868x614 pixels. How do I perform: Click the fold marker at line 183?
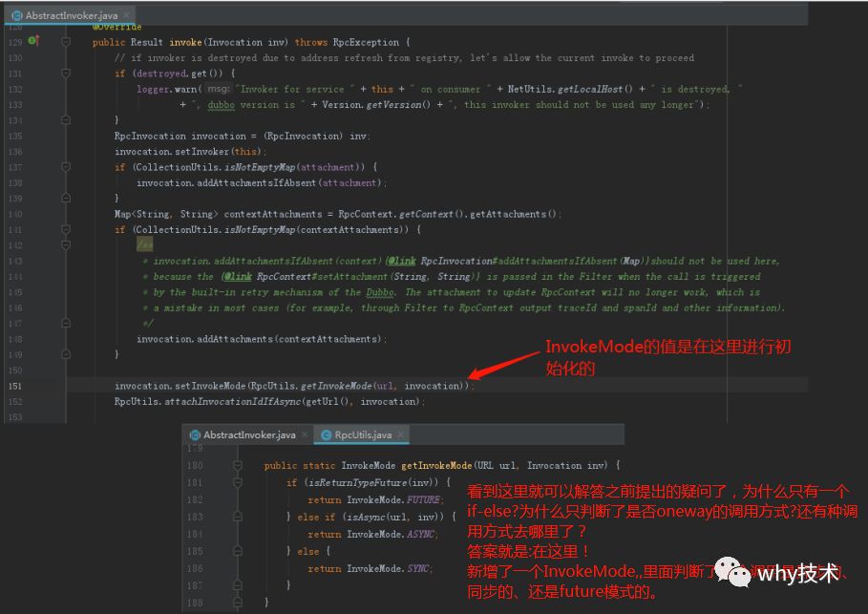point(238,518)
